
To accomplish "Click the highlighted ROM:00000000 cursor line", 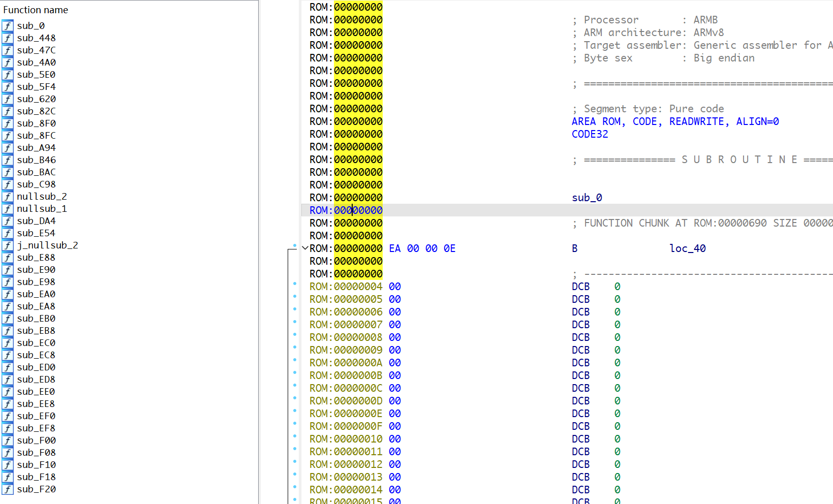I will pyautogui.click(x=346, y=210).
